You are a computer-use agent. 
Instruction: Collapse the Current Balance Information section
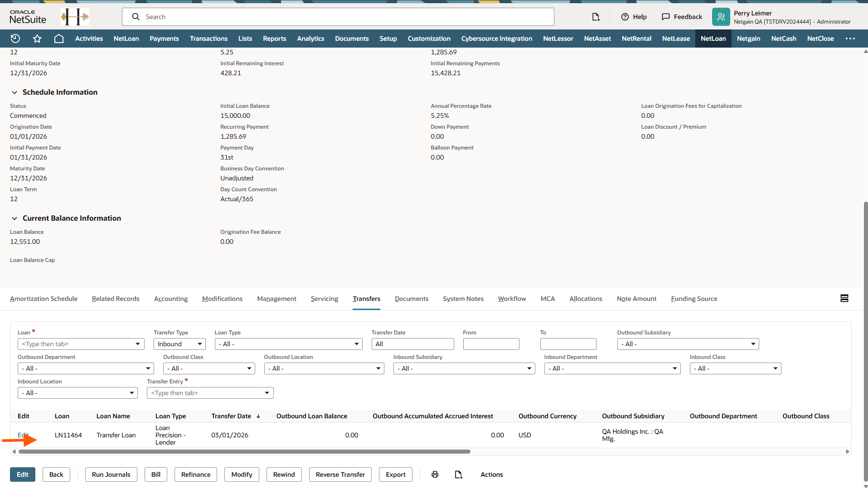(x=15, y=218)
